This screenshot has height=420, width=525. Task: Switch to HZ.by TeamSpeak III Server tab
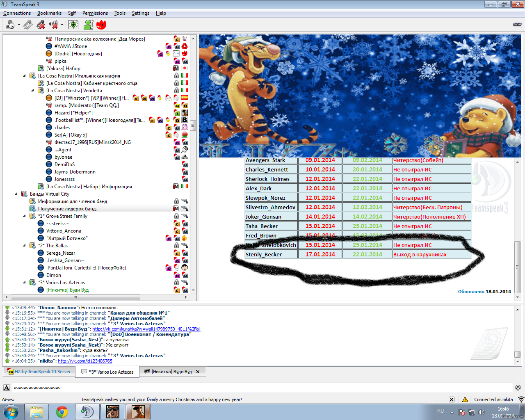pyautogui.click(x=39, y=372)
